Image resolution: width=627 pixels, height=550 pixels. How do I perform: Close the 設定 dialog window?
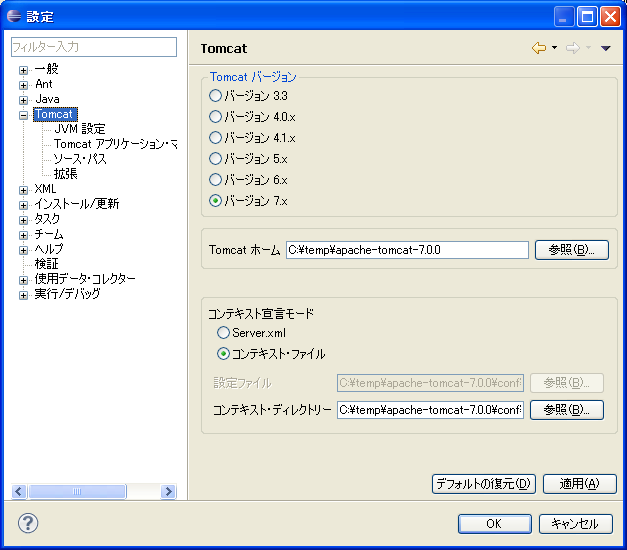pos(611,17)
